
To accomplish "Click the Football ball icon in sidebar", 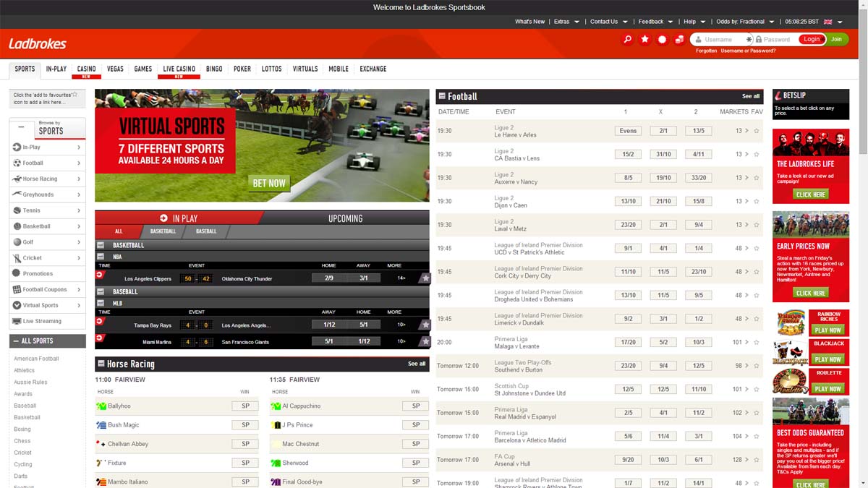I will click(x=17, y=163).
